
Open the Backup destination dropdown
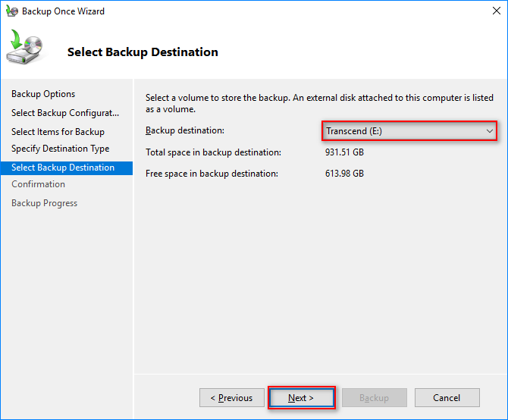click(409, 131)
